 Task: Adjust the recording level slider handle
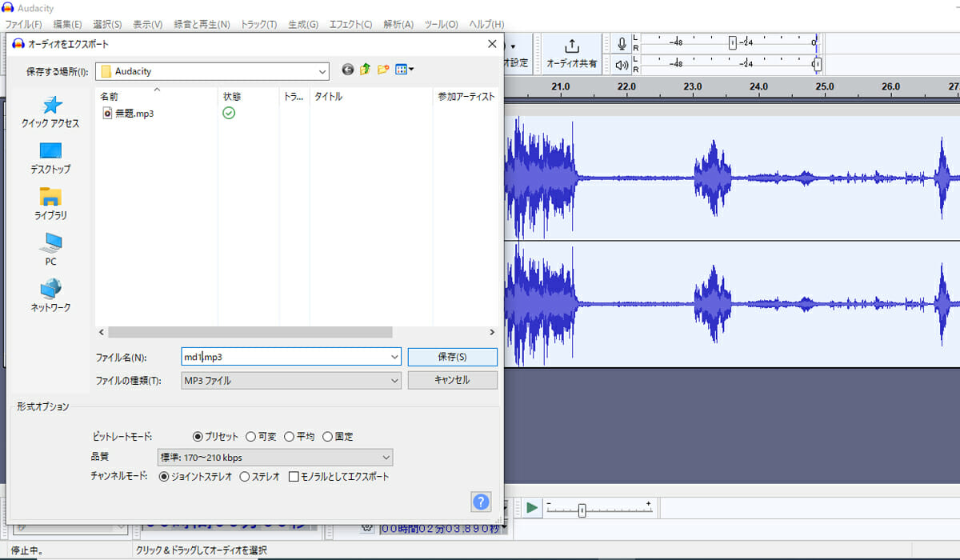click(732, 42)
